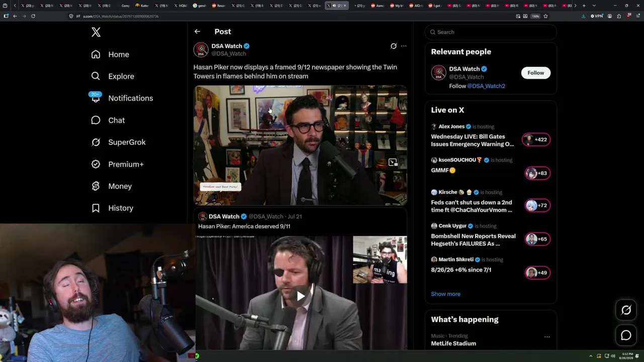The height and width of the screenshot is (362, 644).
Task: Click the site shield icon in address bar
Action: tap(71, 16)
